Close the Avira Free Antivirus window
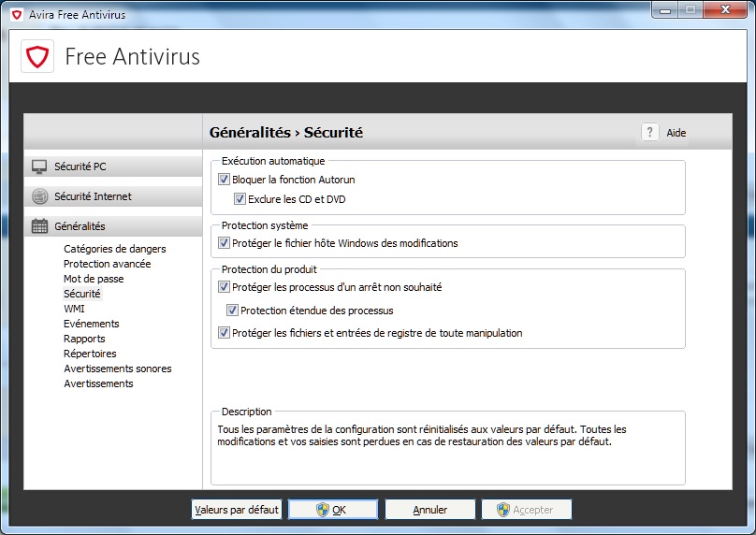This screenshot has width=756, height=535. pyautogui.click(x=725, y=9)
